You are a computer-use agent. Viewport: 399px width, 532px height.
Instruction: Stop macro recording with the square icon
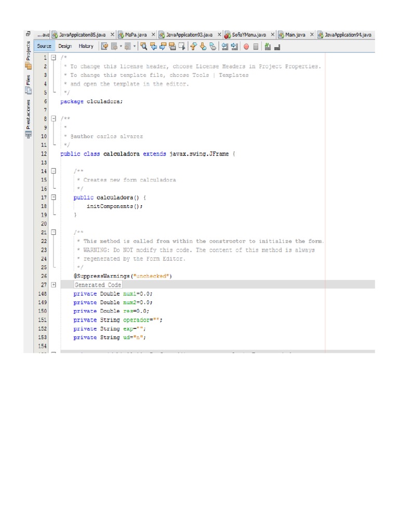click(256, 46)
